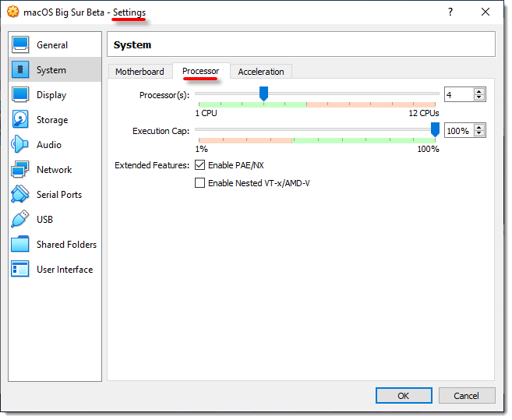Select the User Interface window icon

coord(20,269)
